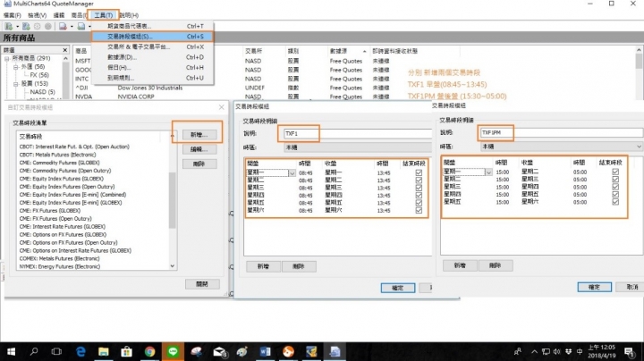Click the import data toolbar icon
Viewport: 644px width, 361px height.
(x=63, y=26)
